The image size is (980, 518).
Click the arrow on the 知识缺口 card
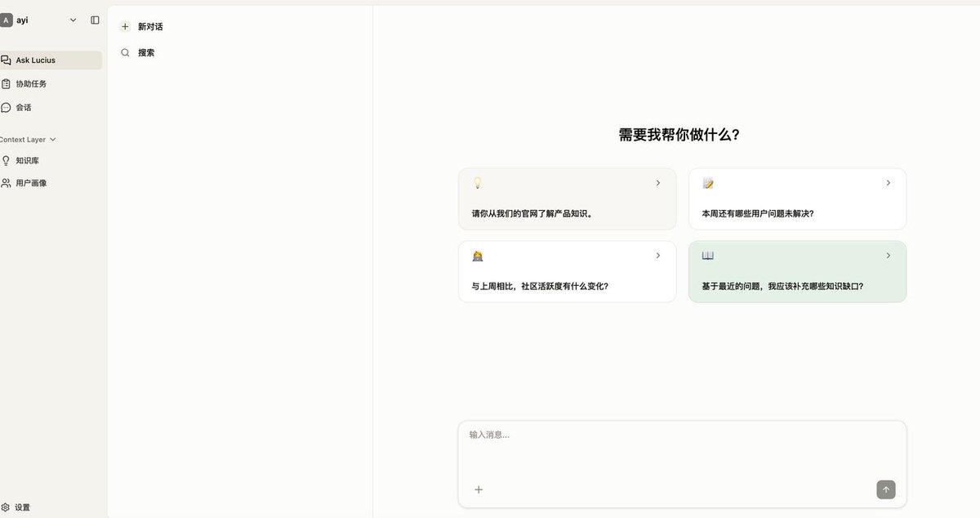[x=889, y=256]
